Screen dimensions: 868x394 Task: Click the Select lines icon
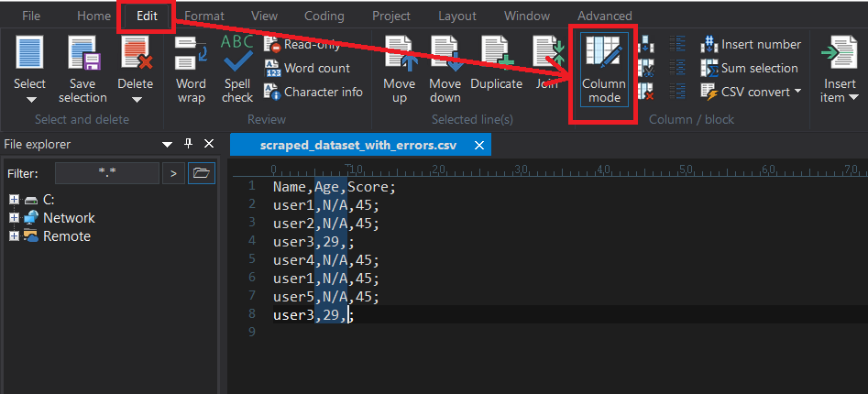coord(30,52)
